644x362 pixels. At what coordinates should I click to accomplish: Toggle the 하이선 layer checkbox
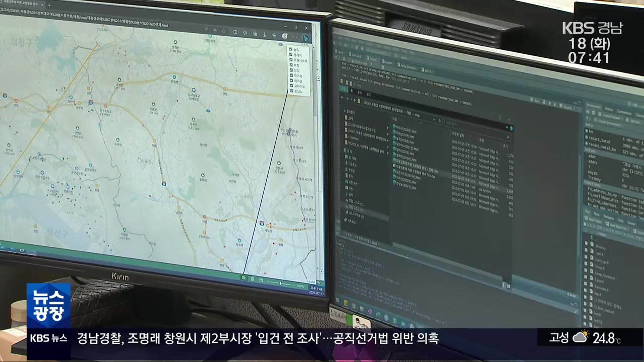click(x=291, y=80)
